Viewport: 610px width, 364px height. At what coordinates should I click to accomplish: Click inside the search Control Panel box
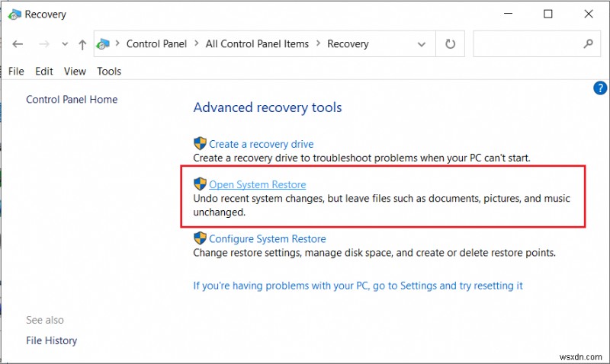pos(526,44)
